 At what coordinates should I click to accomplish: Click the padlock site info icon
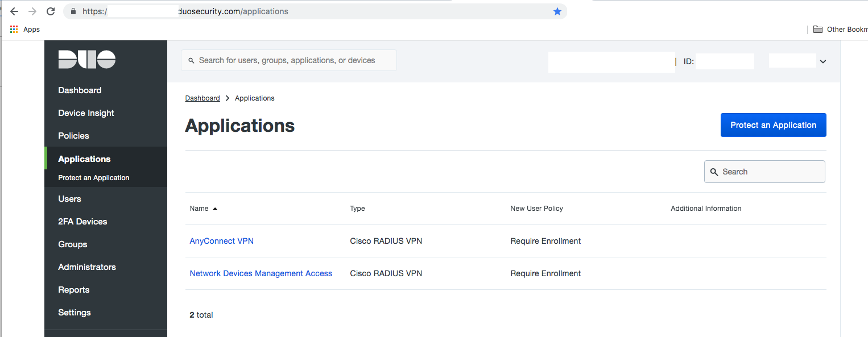pyautogui.click(x=72, y=11)
